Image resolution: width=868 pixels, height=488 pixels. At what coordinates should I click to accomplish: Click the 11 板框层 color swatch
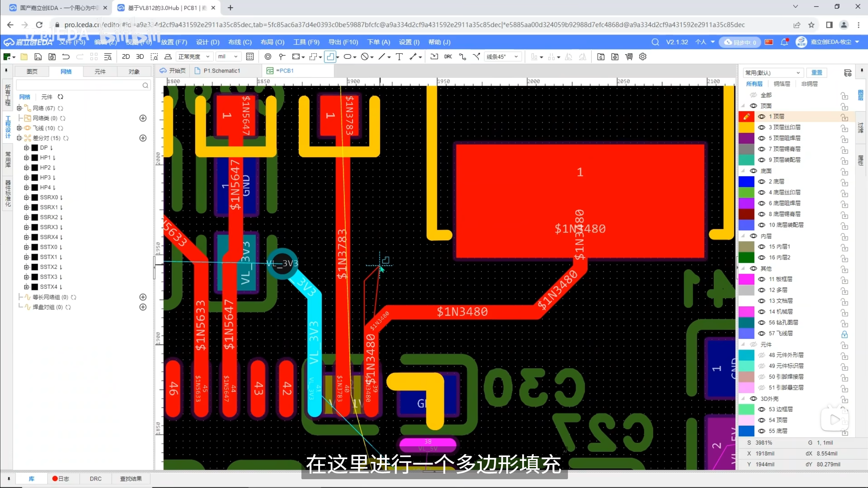click(x=746, y=279)
